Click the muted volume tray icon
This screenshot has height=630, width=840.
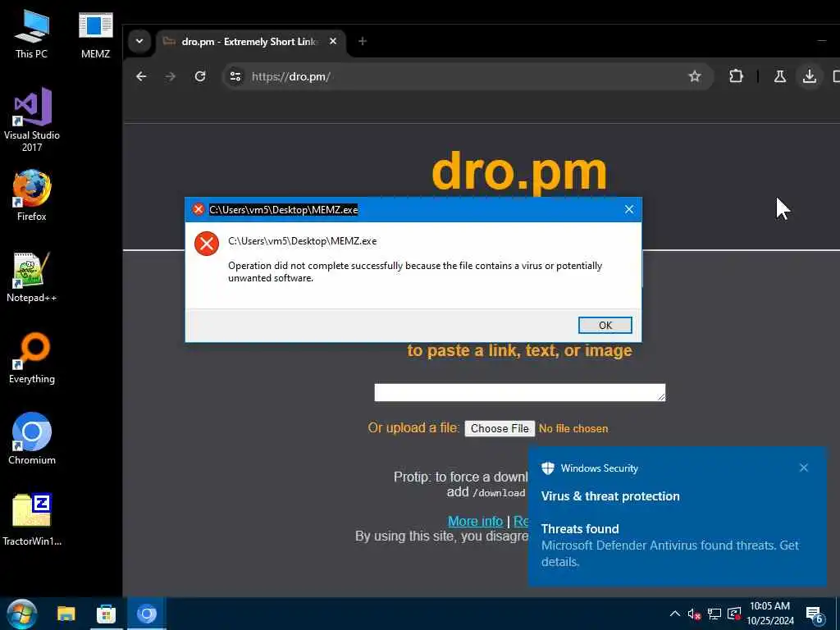coord(694,614)
